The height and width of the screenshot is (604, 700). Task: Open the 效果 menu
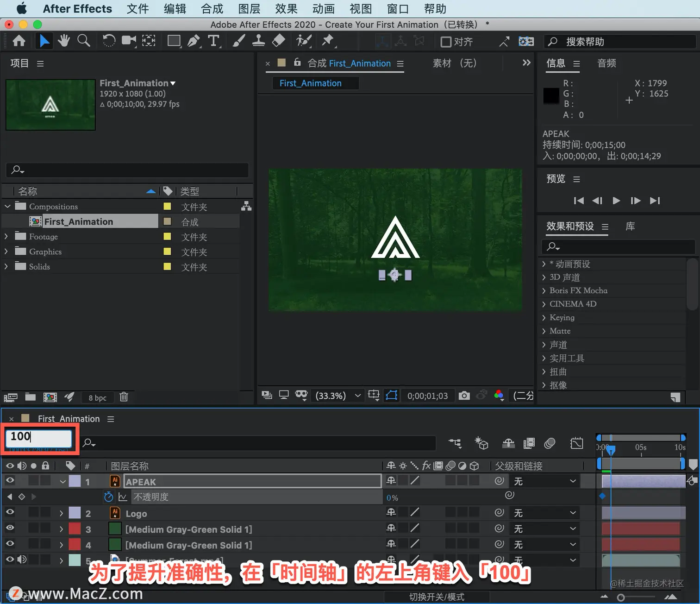click(286, 9)
